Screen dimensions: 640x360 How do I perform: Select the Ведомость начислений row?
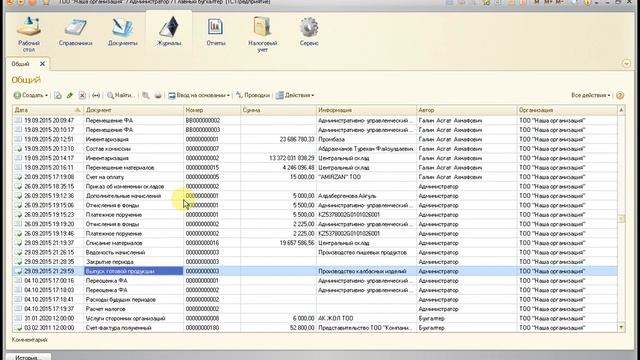tap(315, 252)
